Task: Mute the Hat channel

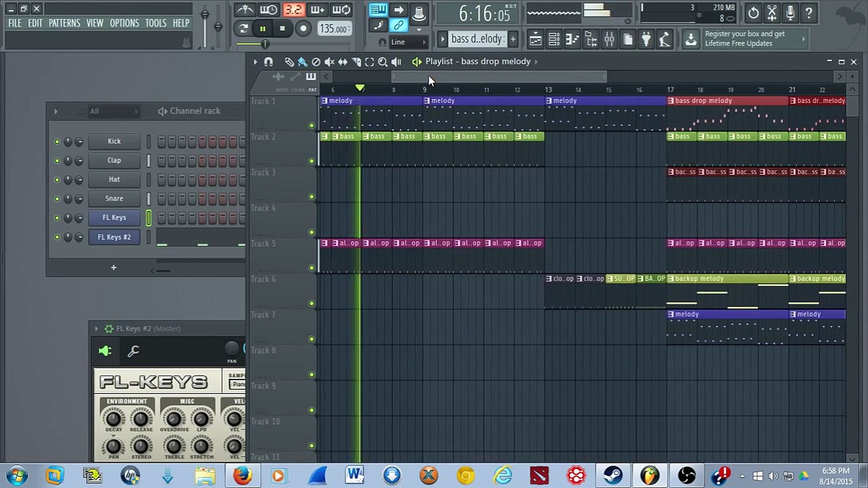Action: pos(57,180)
